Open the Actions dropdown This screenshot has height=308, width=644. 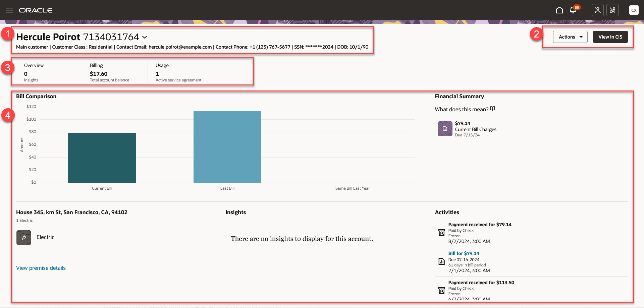tap(570, 37)
